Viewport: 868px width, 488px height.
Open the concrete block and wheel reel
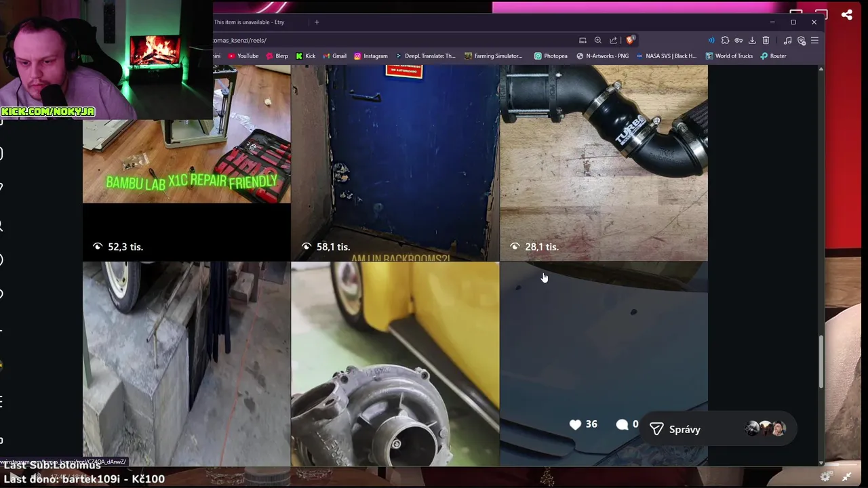186,365
